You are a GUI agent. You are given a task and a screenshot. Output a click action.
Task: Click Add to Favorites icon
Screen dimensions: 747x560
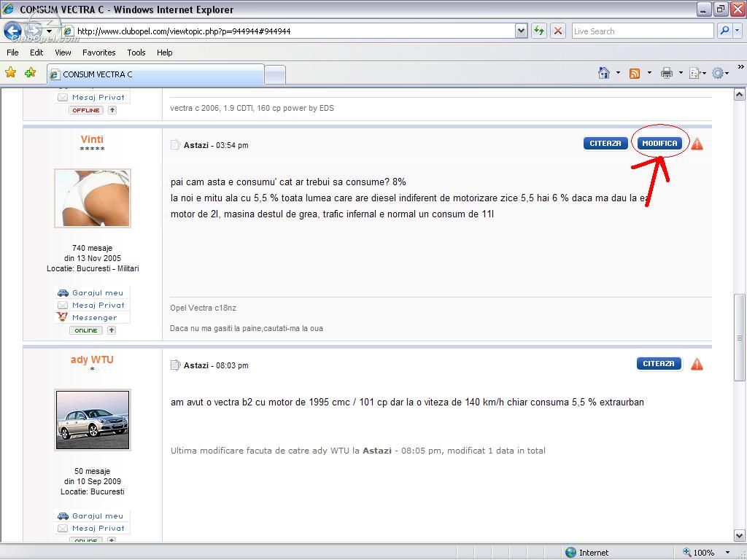[30, 72]
